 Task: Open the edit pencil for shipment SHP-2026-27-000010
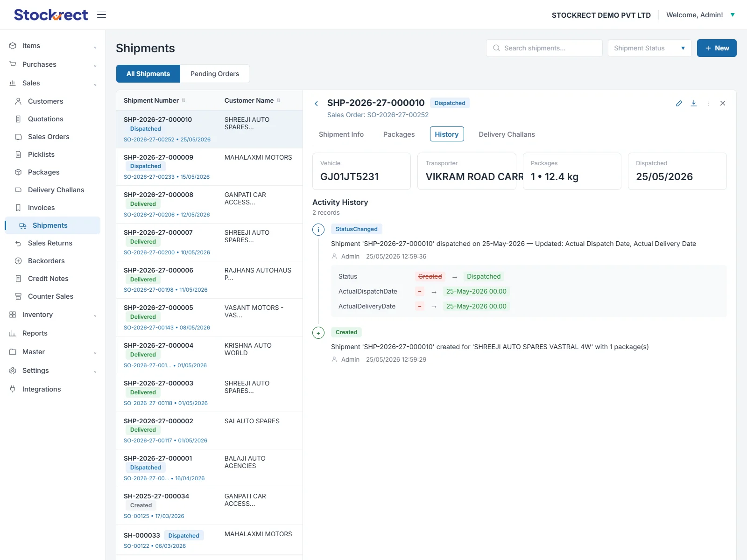(679, 103)
